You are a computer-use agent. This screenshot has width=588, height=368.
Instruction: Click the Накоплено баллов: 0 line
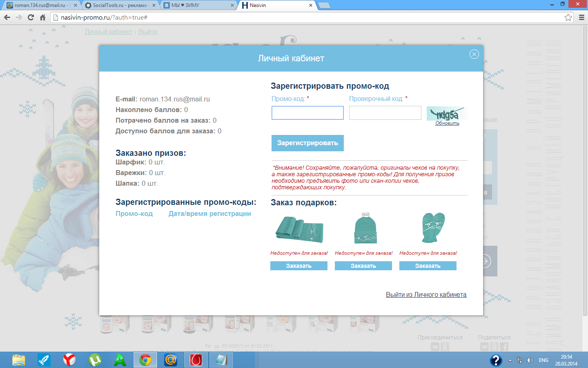[152, 110]
